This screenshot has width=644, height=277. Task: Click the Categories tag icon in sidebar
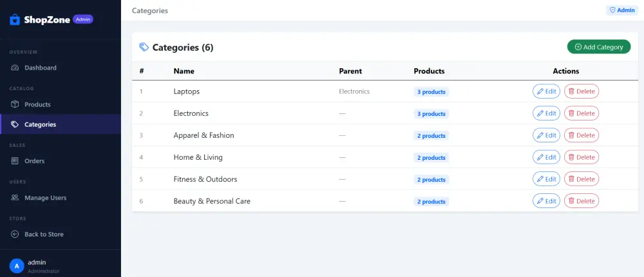pyautogui.click(x=15, y=124)
